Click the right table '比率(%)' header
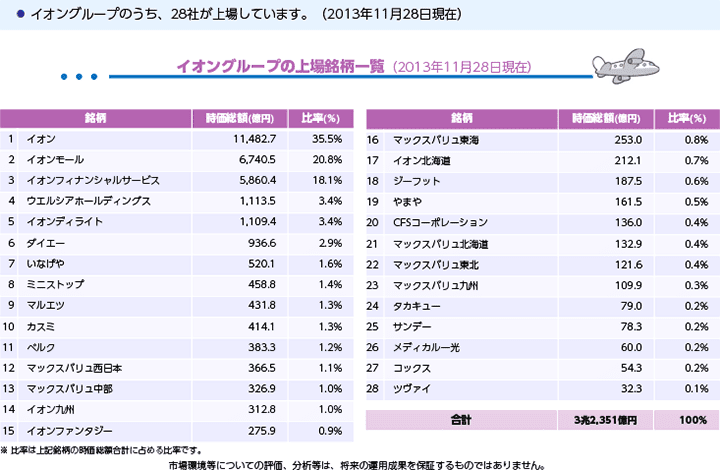 687,118
